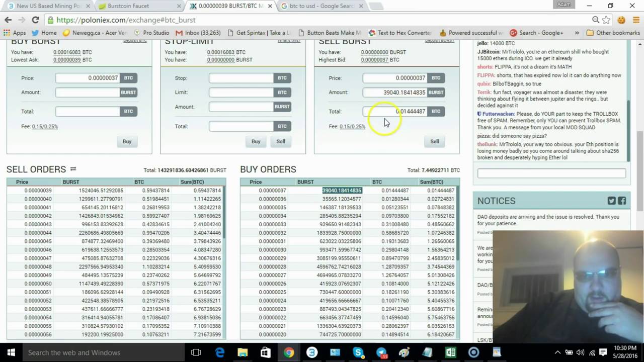
Task: Open Facebook icon in Notices header
Action: tap(622, 201)
